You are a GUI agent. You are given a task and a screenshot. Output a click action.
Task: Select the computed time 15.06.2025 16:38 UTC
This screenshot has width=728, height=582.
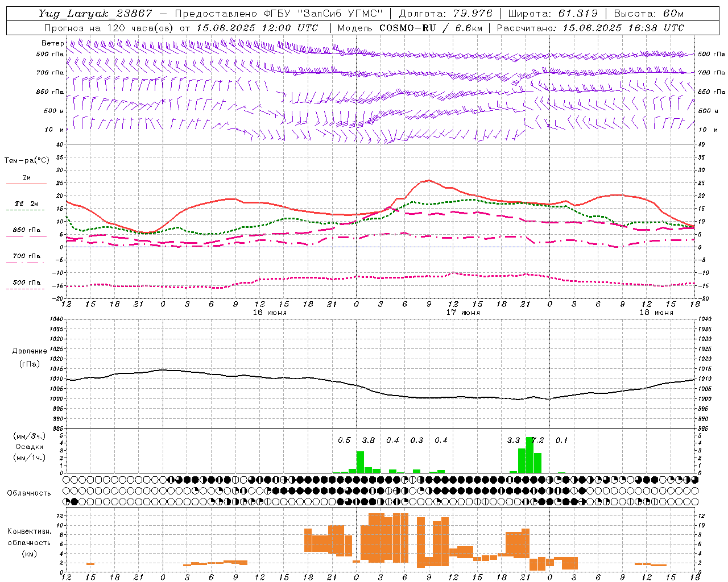coord(623,28)
